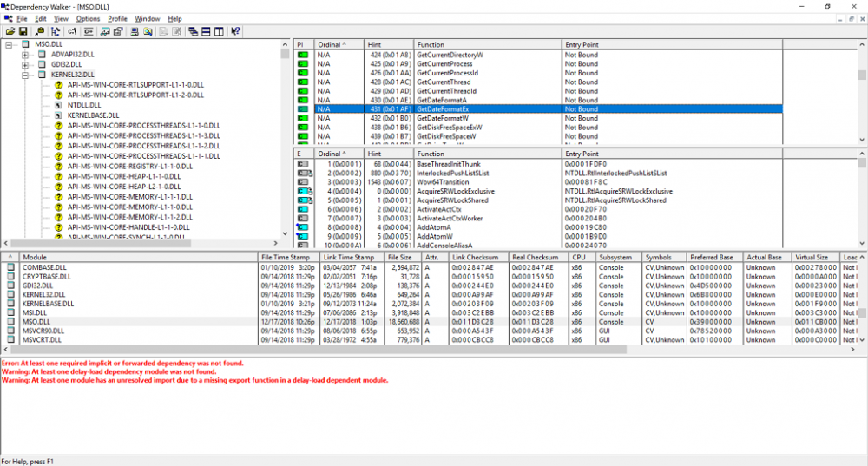Click the Entry Point column header in the imports list
868x466 pixels.
pos(582,44)
